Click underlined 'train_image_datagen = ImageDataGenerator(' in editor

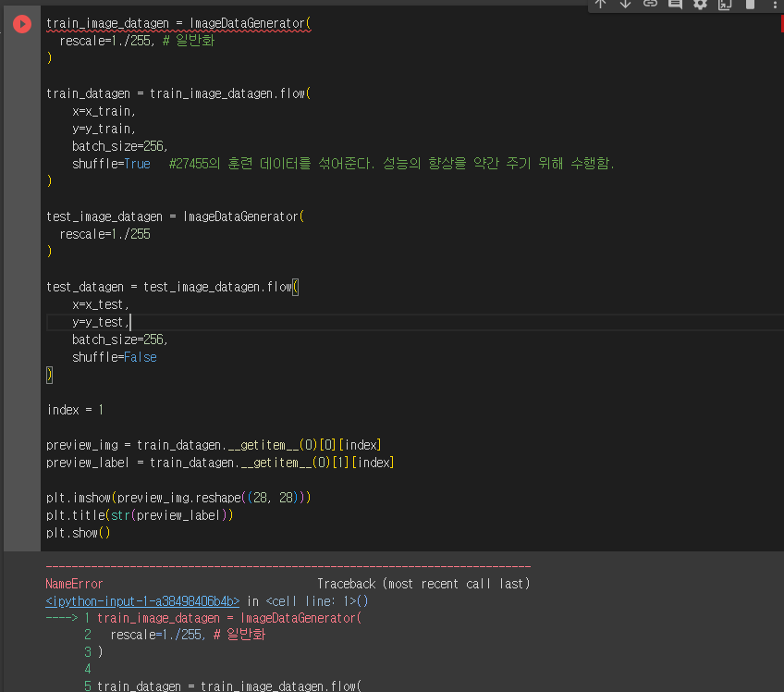178,23
